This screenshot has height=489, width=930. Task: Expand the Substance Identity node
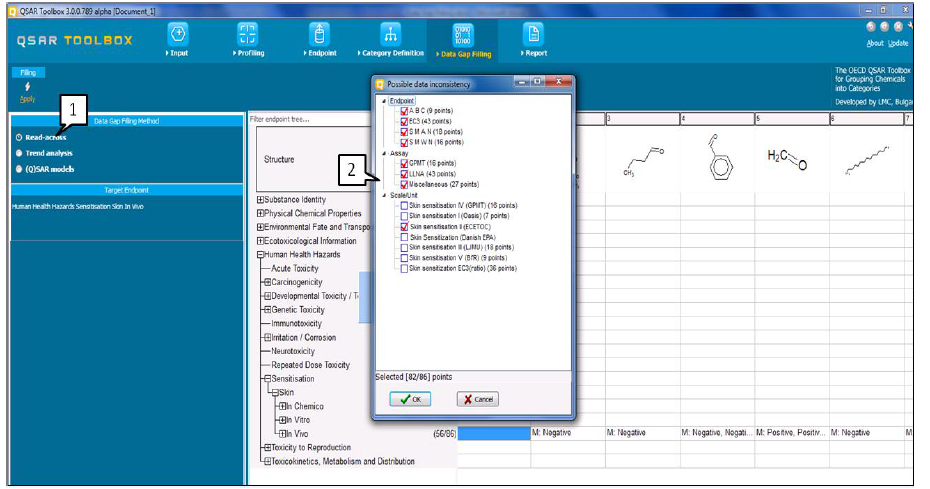[x=260, y=200]
